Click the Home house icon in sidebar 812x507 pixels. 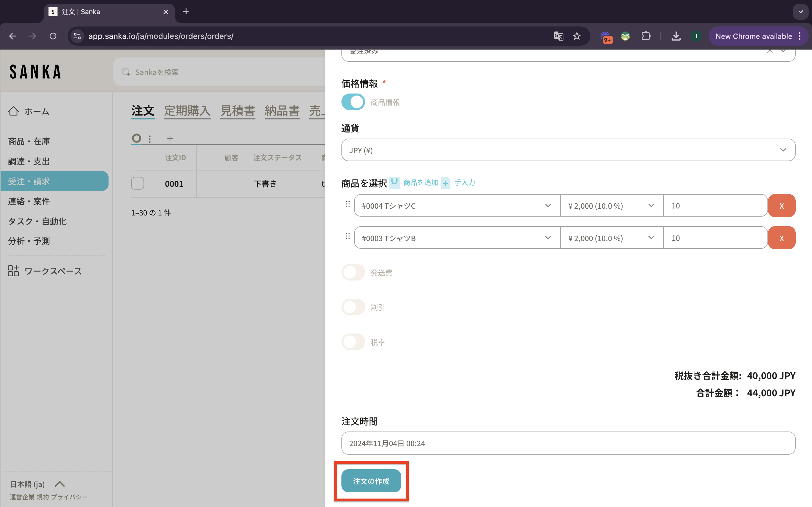(x=14, y=111)
